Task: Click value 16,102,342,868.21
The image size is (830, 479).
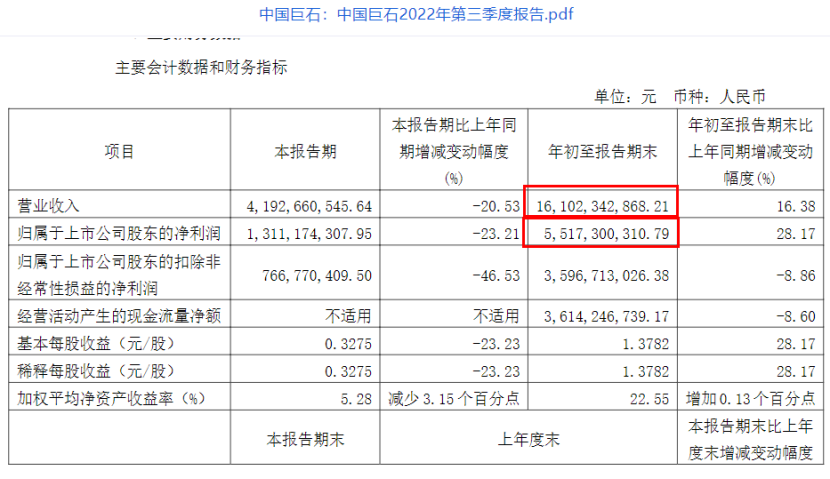Action: [x=602, y=206]
